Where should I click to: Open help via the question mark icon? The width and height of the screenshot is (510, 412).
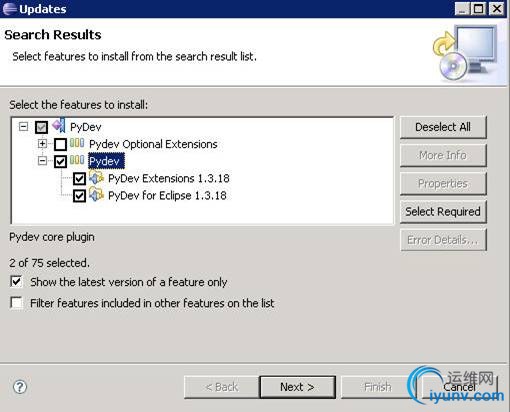[20, 387]
